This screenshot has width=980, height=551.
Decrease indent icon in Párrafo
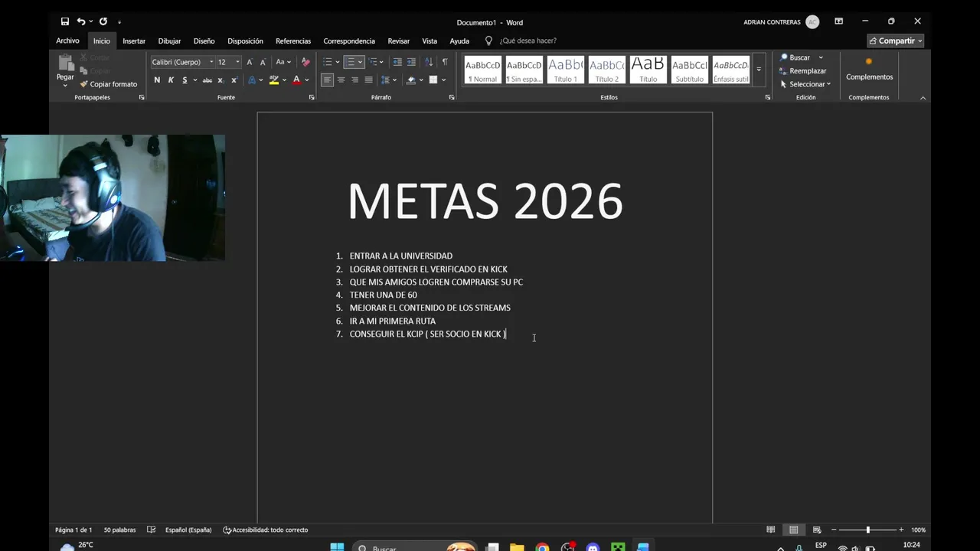397,62
